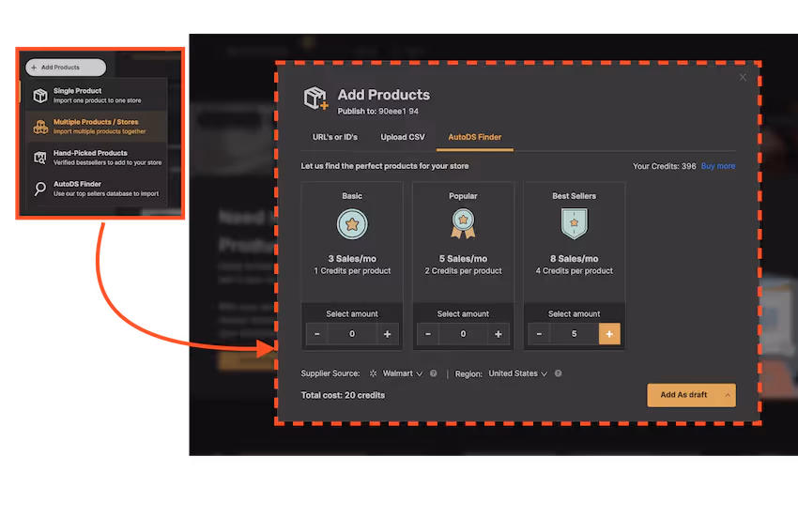
Task: Open the Walmart supplier source dropdown
Action: click(x=402, y=373)
